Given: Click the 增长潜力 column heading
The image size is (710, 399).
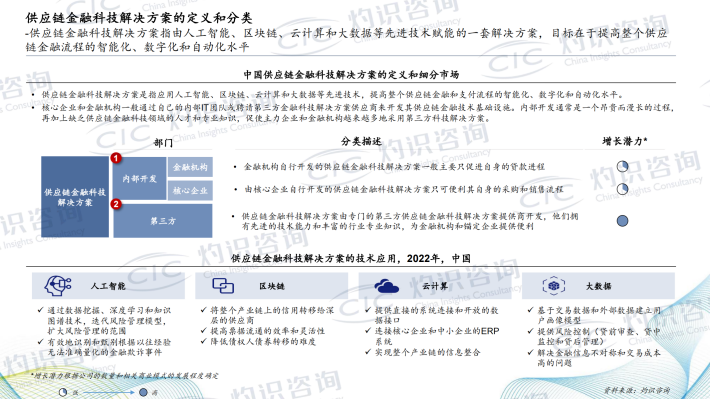Looking at the screenshot, I should (x=624, y=141).
